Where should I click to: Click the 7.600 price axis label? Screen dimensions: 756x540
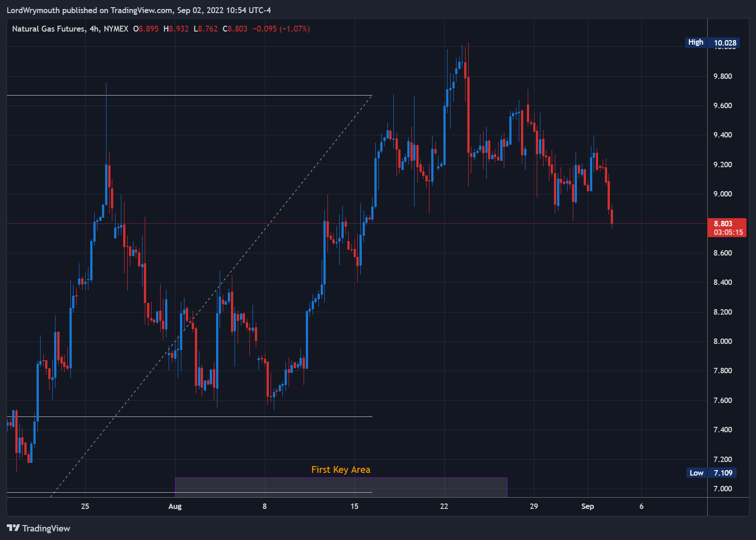pyautogui.click(x=723, y=400)
